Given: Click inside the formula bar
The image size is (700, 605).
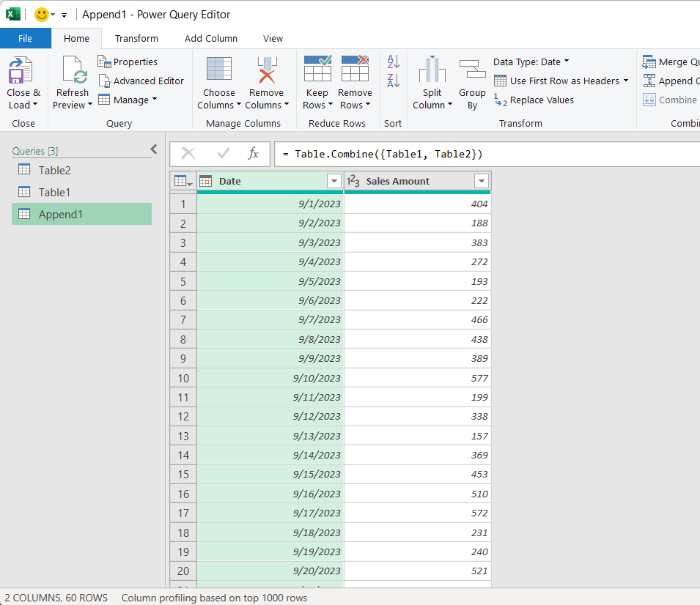Looking at the screenshot, I should point(484,154).
